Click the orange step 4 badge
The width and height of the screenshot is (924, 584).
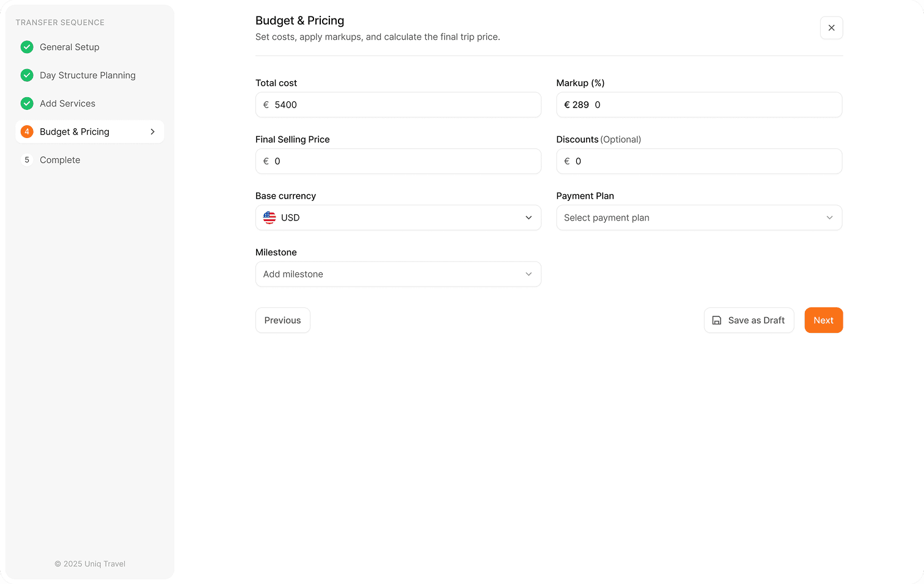pyautogui.click(x=27, y=131)
